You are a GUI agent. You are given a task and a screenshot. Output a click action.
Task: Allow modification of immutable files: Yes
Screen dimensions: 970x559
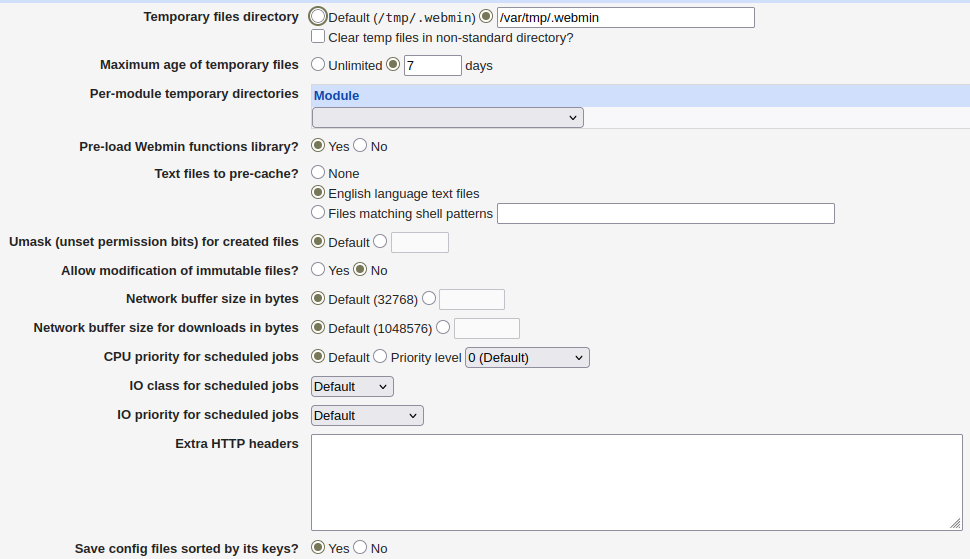[x=318, y=269]
